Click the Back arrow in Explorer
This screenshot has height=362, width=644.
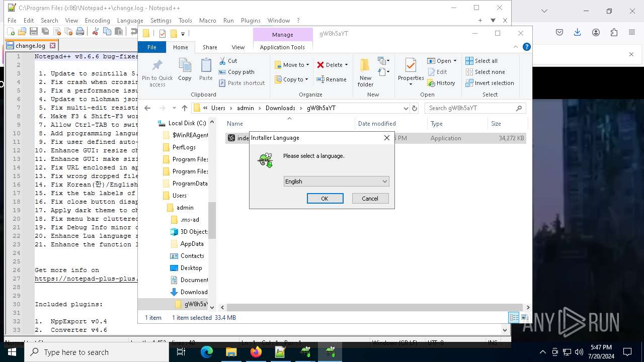[147, 108]
